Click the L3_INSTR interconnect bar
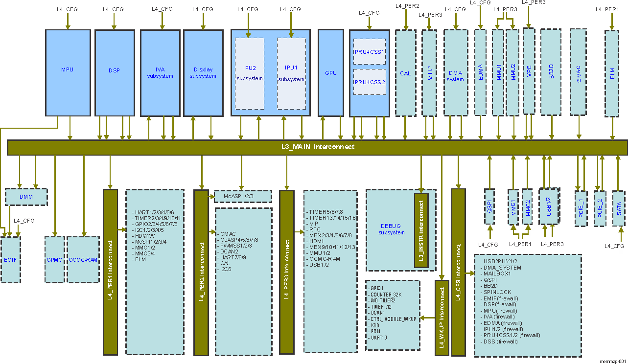The height and width of the screenshot is (364, 628). (421, 230)
